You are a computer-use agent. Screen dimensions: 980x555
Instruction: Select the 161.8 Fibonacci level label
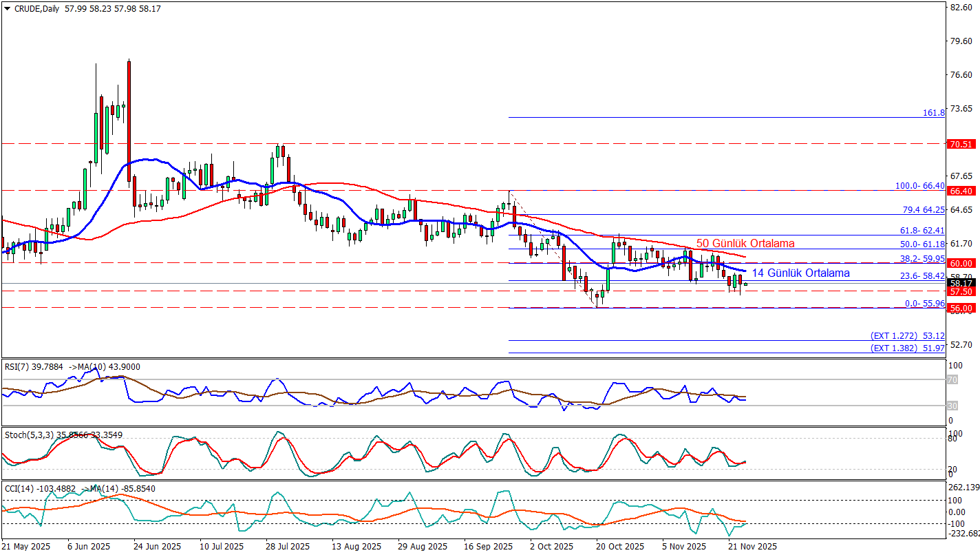coord(933,112)
